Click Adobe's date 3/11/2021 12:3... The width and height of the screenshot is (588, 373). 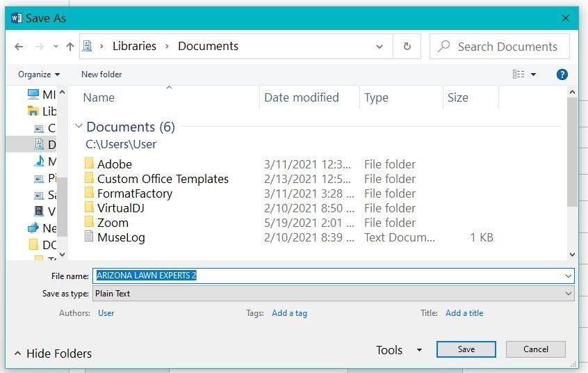coord(307,164)
